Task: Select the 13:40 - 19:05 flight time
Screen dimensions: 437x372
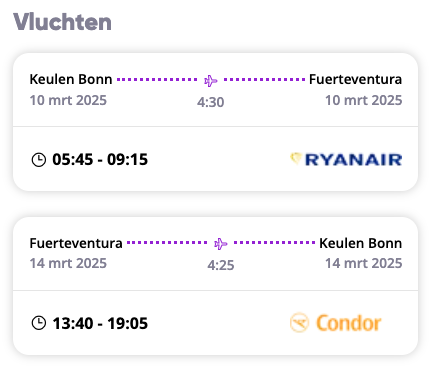Action: click(100, 323)
